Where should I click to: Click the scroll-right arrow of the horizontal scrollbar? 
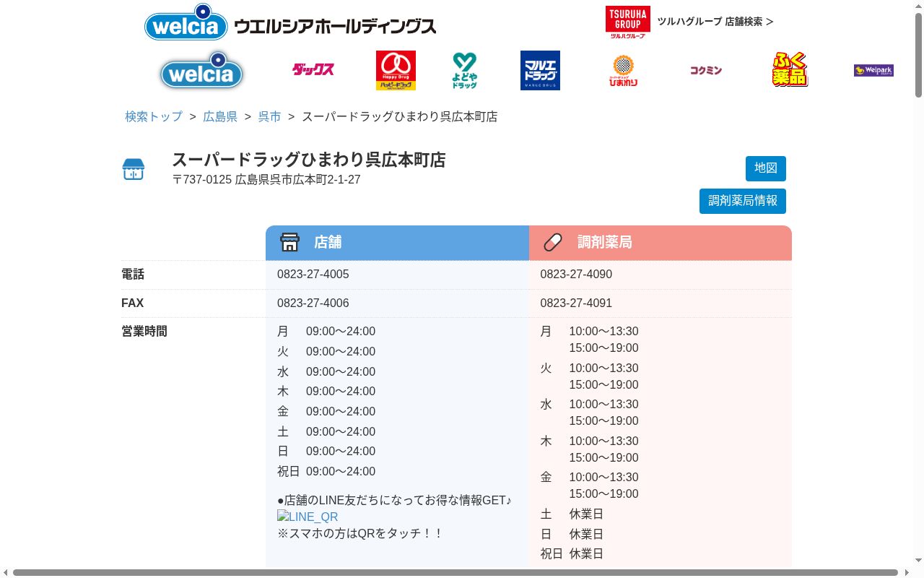907,573
